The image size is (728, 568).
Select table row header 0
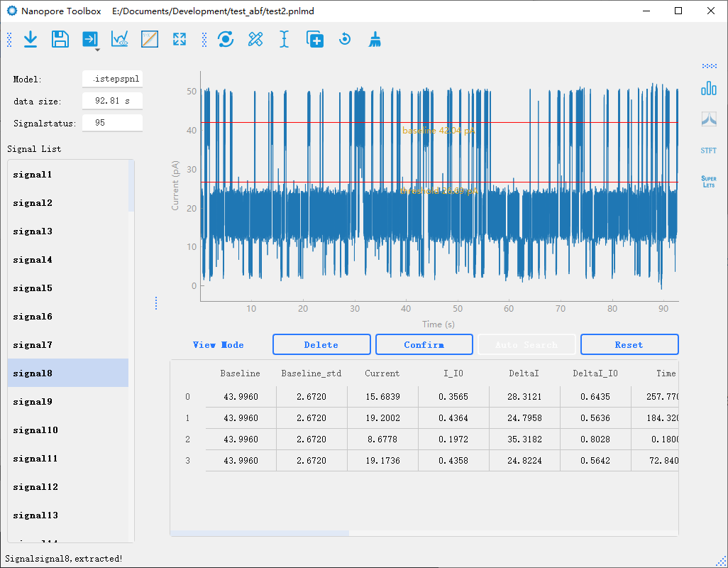pyautogui.click(x=187, y=397)
